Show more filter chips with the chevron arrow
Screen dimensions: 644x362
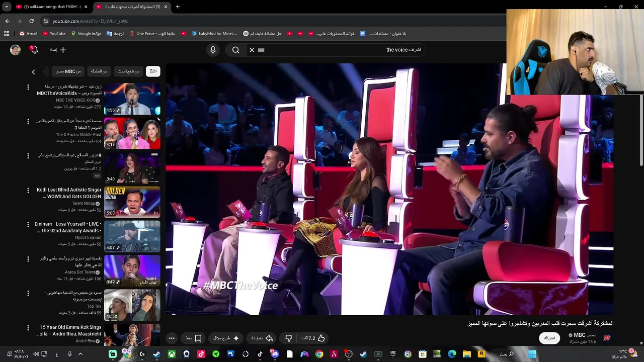click(33, 72)
